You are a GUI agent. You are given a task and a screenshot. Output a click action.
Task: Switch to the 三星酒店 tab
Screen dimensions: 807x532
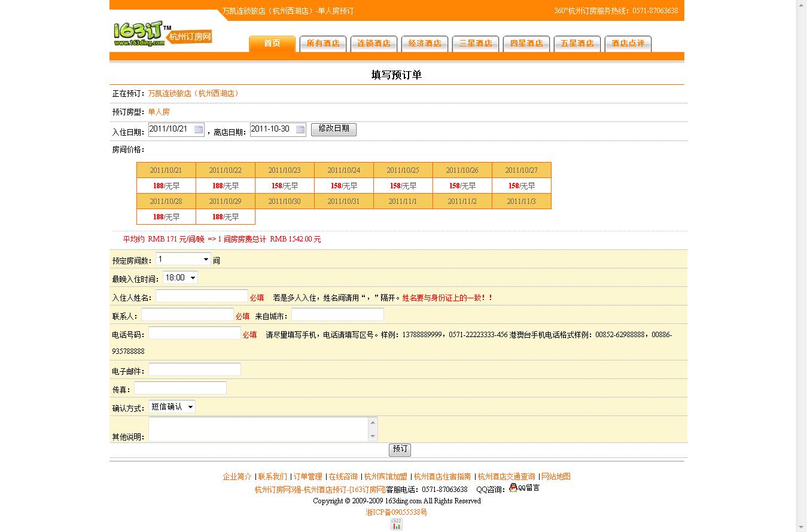tap(476, 44)
